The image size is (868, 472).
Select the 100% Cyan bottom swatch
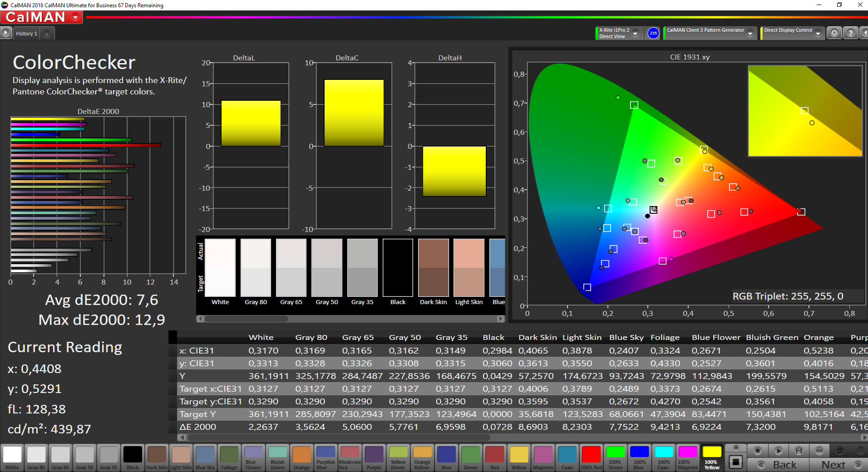(663, 457)
